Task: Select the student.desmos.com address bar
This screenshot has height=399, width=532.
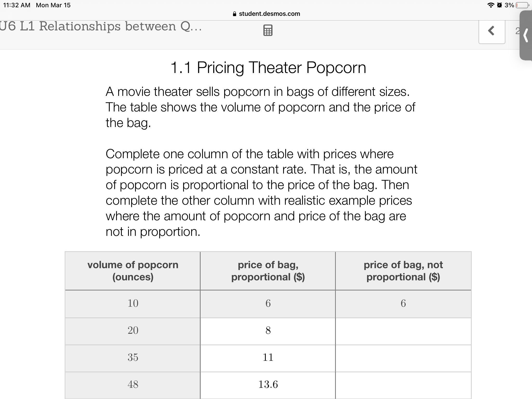Action: pos(269,14)
